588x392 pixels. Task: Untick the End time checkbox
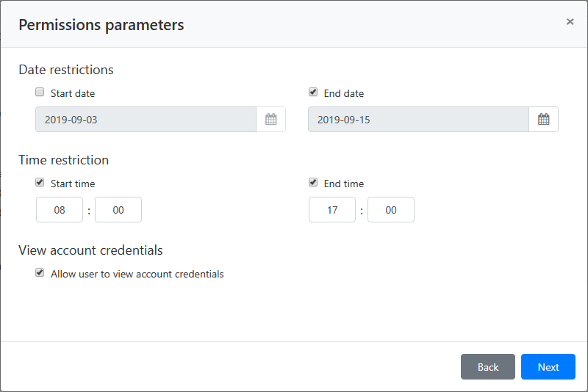(x=313, y=183)
